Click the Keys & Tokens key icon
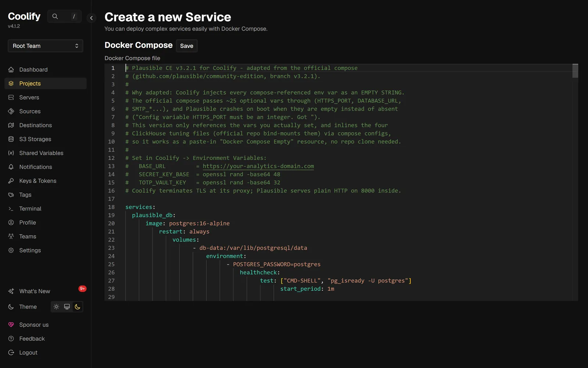The width and height of the screenshot is (588, 368). coord(11,181)
